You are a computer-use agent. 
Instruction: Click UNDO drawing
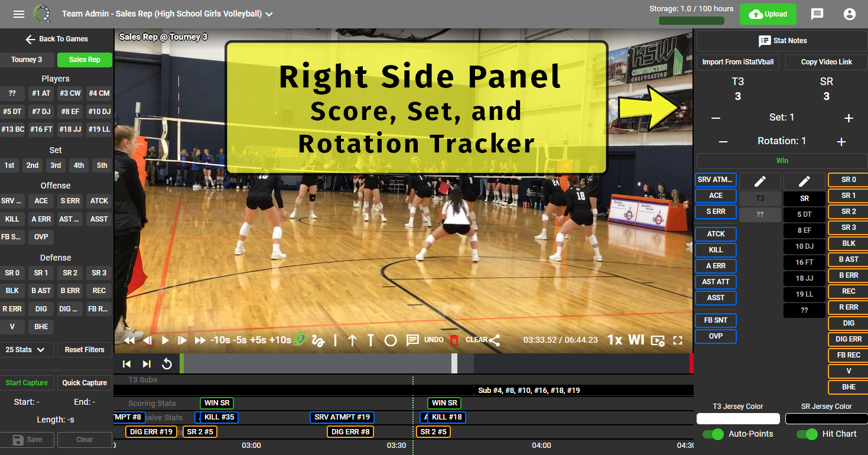click(x=434, y=340)
